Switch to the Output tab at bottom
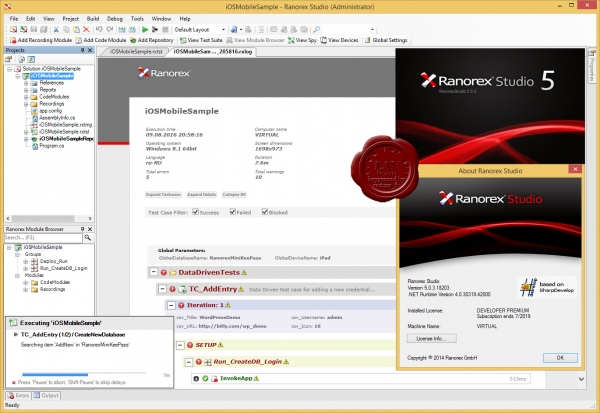This screenshot has width=600, height=413. coord(46,395)
